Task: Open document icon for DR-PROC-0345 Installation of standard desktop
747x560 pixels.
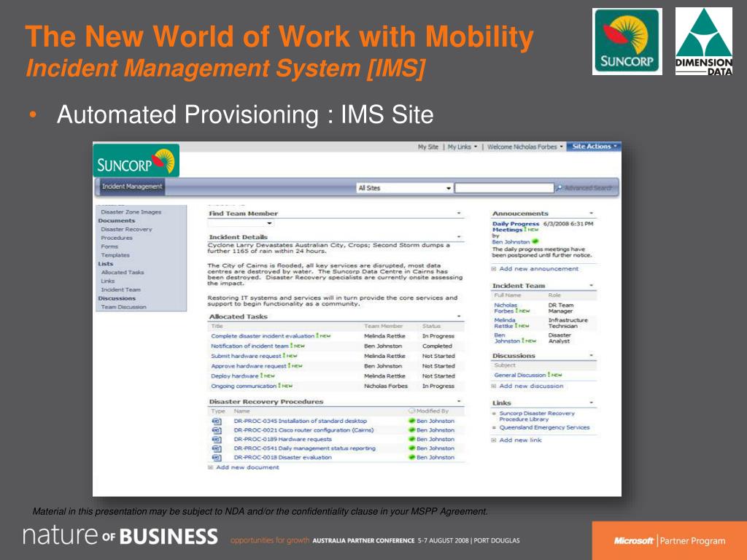Action: (x=216, y=421)
